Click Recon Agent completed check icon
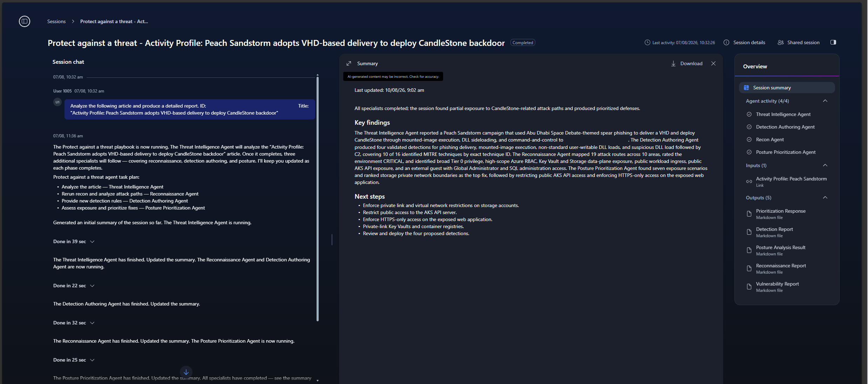 click(x=749, y=139)
